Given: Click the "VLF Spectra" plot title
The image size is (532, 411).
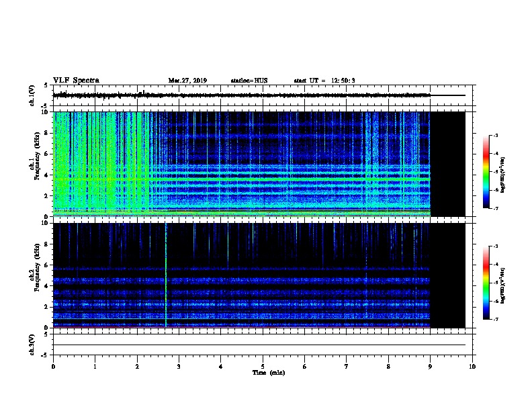Looking at the screenshot, I should (76, 81).
